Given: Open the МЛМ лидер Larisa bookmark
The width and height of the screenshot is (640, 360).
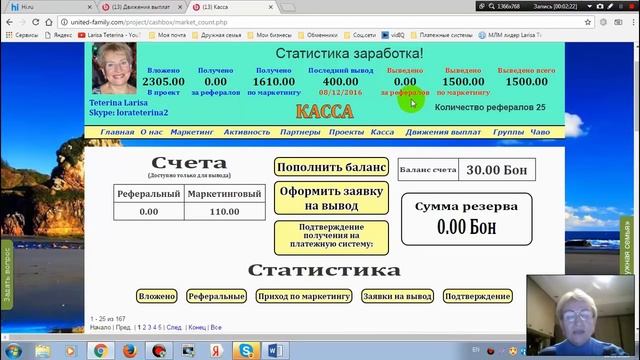Looking at the screenshot, I should pyautogui.click(x=510, y=35).
